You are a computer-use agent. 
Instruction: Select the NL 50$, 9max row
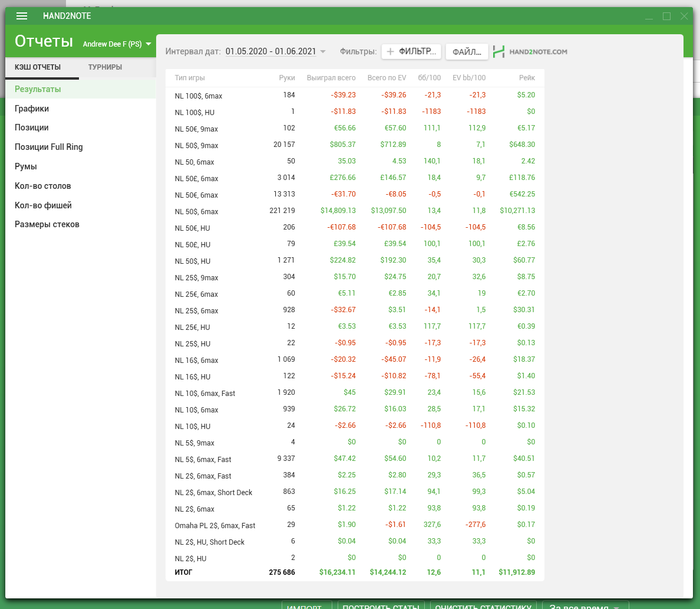(x=354, y=145)
